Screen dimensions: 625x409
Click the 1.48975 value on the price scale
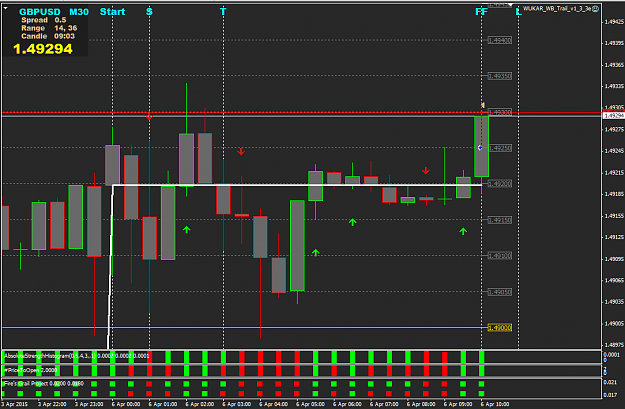tap(614, 345)
